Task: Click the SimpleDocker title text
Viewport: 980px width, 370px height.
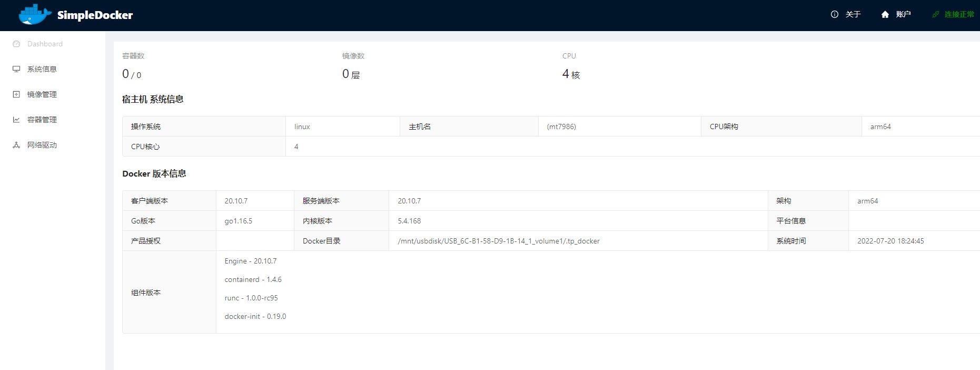Action: click(x=95, y=15)
